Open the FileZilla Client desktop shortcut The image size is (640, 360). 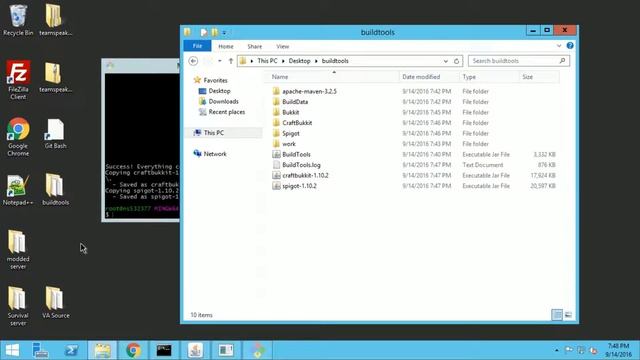(18, 80)
